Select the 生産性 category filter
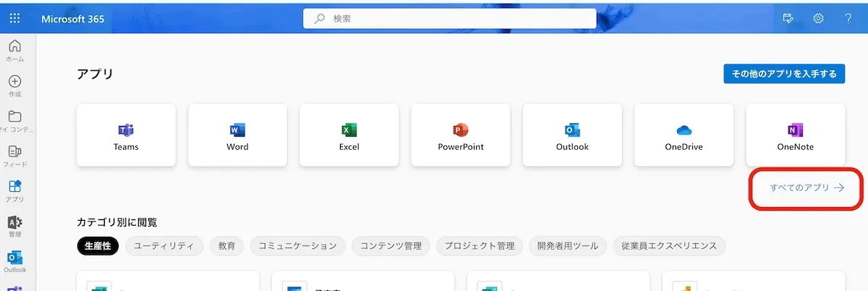This screenshot has width=868, height=291. (x=98, y=246)
